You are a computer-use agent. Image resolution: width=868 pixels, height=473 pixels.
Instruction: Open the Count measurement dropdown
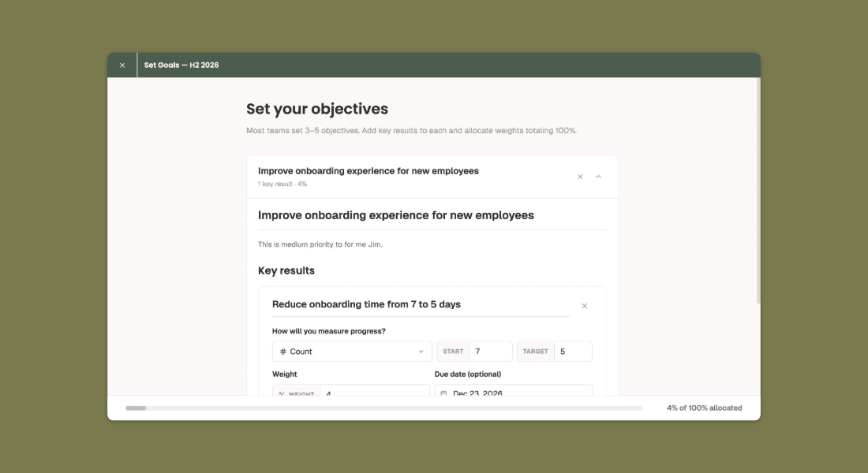tap(352, 352)
